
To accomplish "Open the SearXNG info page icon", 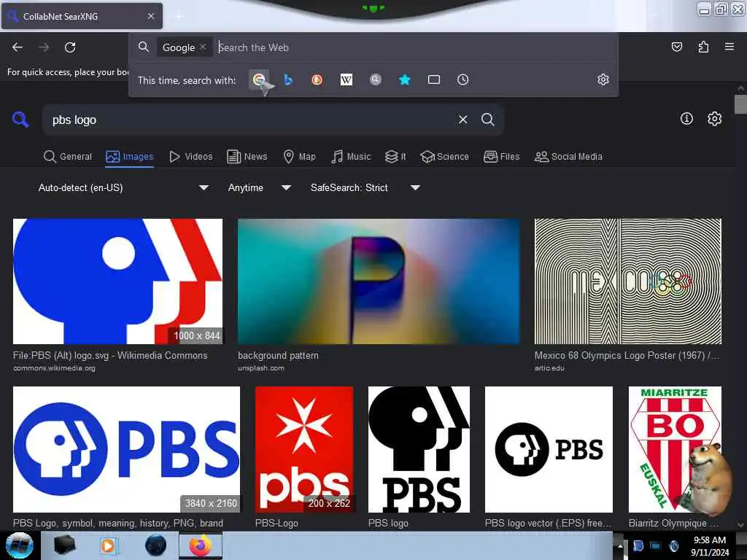I will (686, 119).
